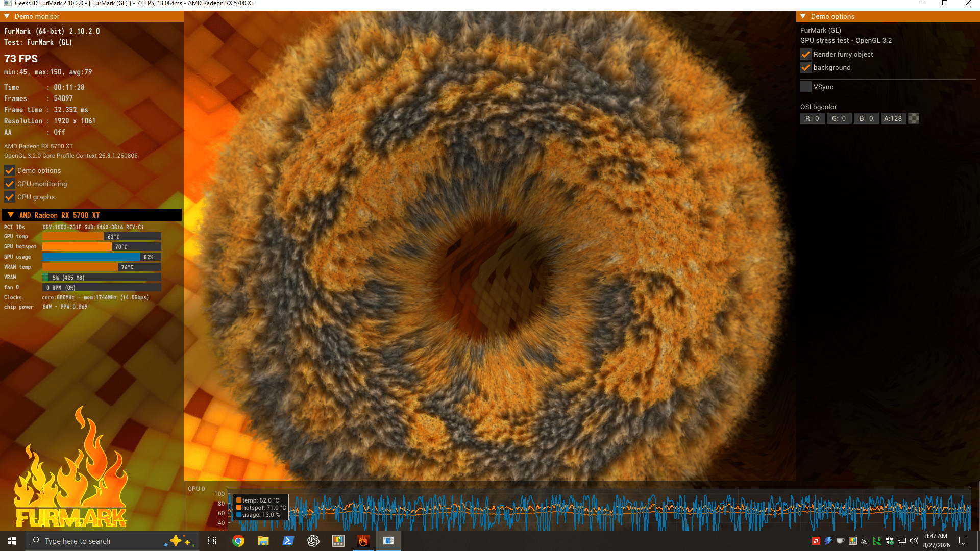Switch to FurMark flame taskbar icon
This screenshot has height=551, width=980.
click(363, 541)
